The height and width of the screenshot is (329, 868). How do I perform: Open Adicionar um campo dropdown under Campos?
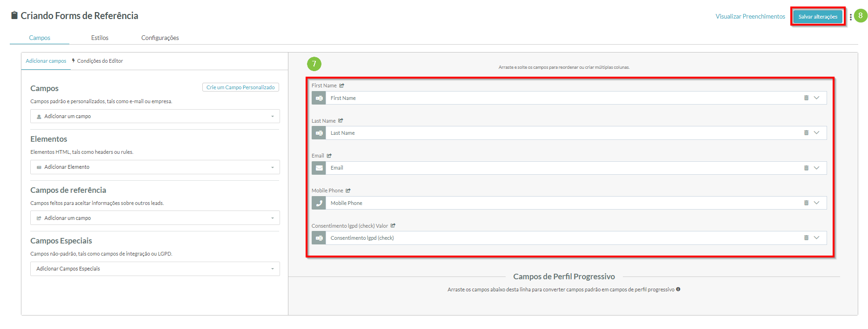click(155, 117)
